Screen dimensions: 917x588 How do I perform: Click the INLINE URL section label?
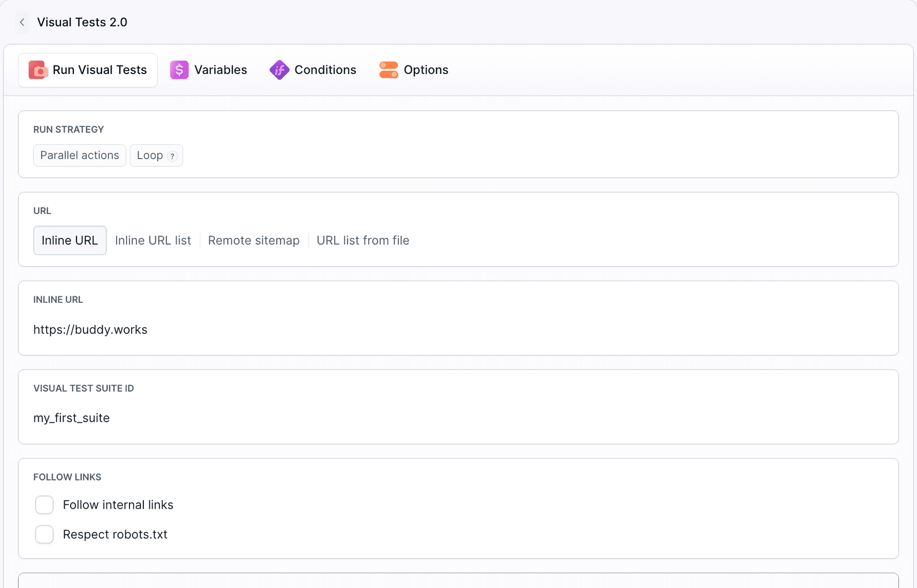click(x=58, y=299)
